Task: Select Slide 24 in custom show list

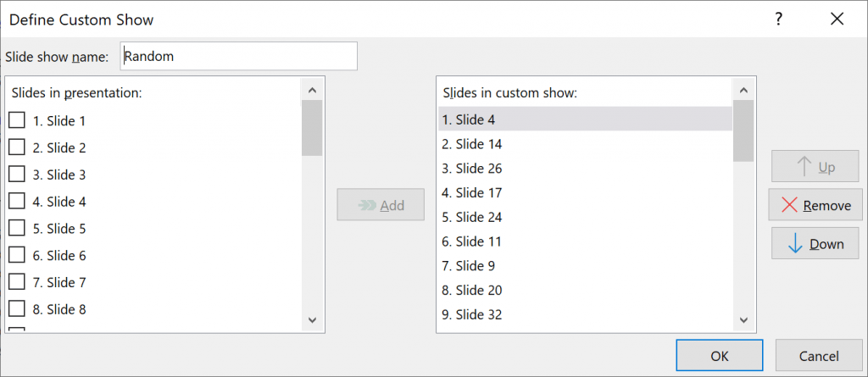Action: [585, 217]
